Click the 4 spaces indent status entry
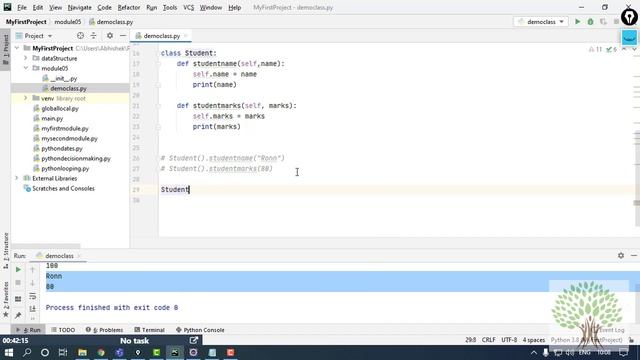This screenshot has height=360, width=640. click(534, 340)
